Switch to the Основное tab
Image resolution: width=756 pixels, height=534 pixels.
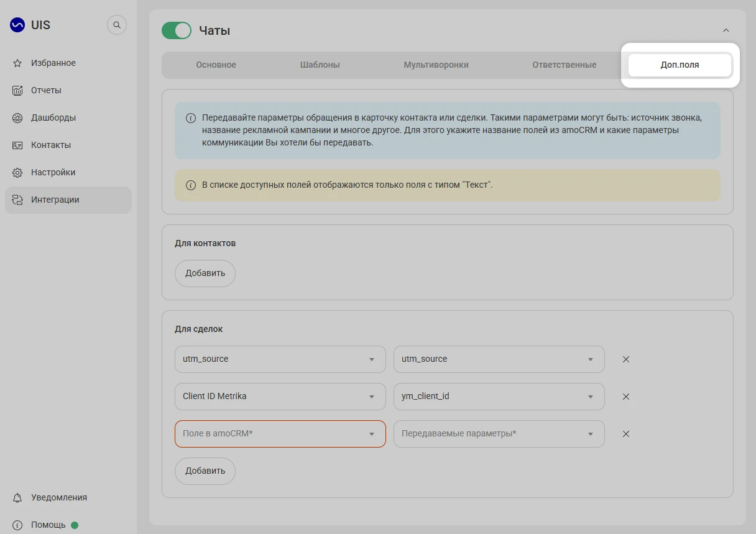click(x=216, y=65)
